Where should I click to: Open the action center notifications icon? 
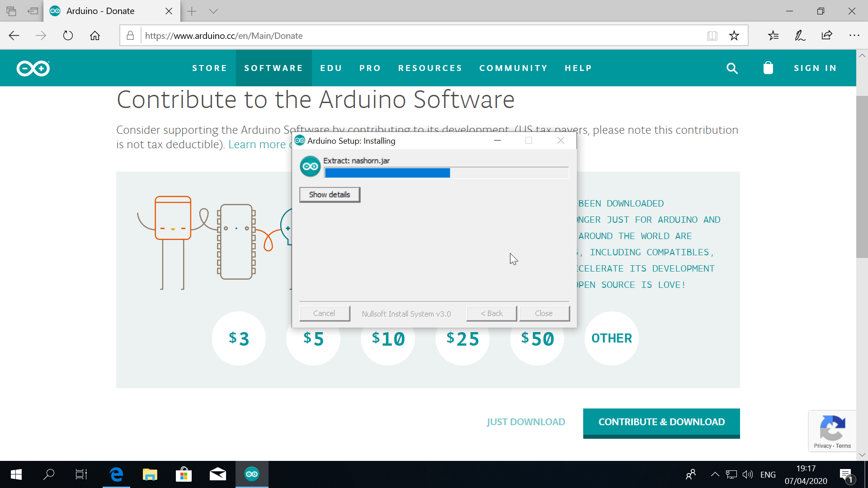846,475
